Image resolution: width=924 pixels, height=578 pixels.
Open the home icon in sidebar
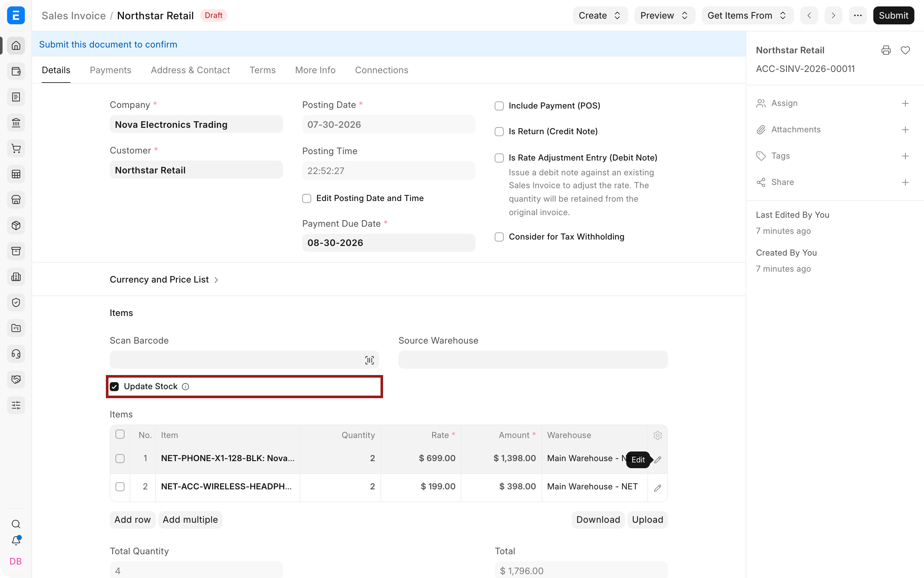(x=16, y=46)
